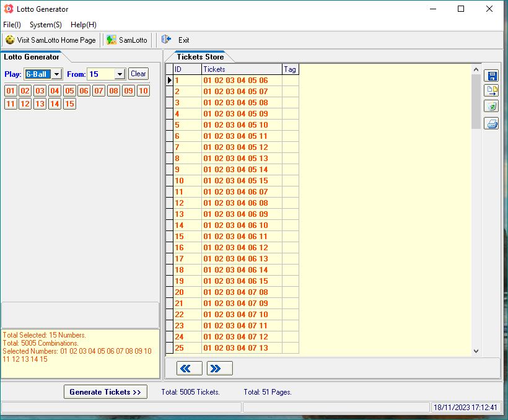Select ticket row 01 02 03 04 05 06
The image size is (508, 420).
235,81
